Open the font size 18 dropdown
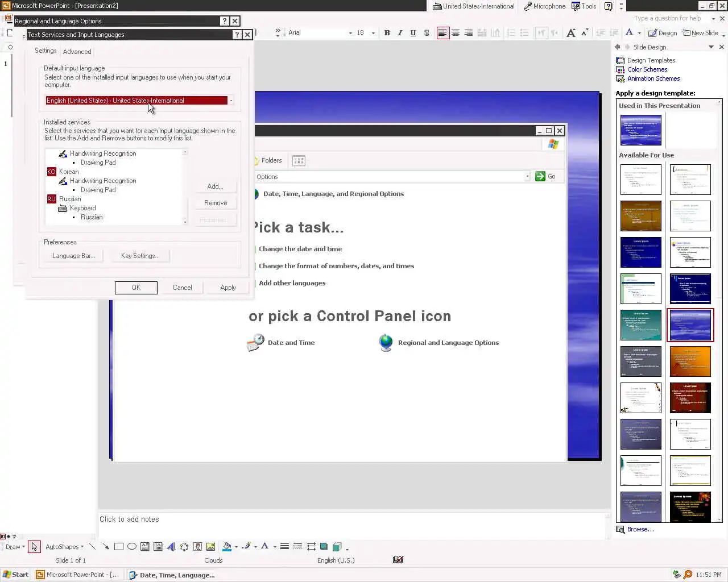 coord(373,33)
